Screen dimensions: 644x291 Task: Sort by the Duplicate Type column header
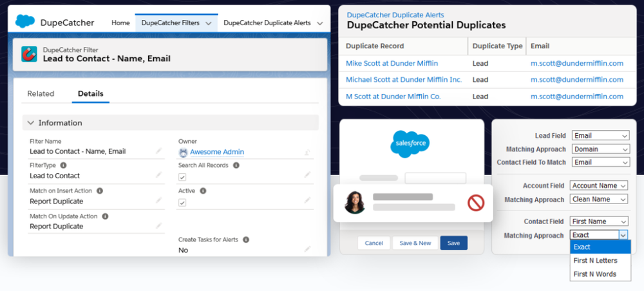point(497,46)
